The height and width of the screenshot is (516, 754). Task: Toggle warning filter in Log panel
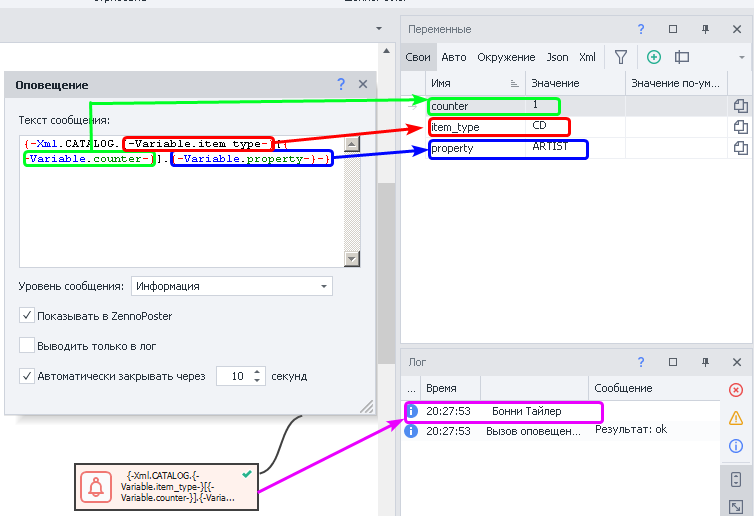[736, 418]
